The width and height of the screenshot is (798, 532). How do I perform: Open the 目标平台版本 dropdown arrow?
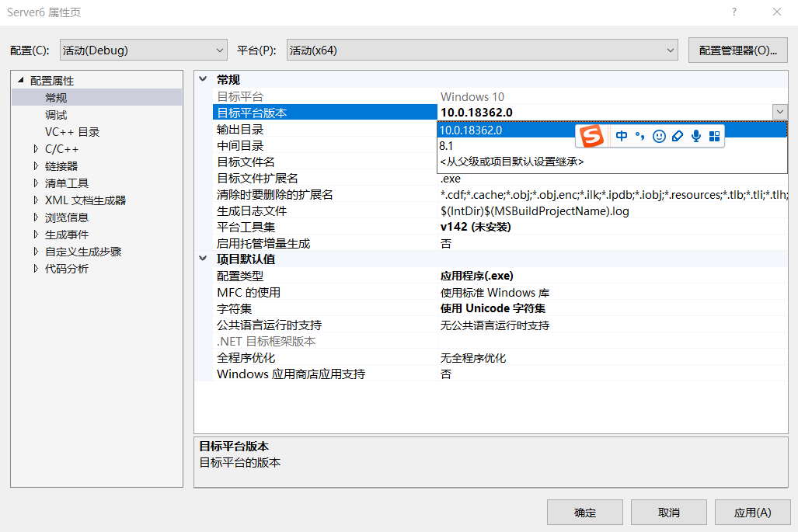tap(779, 112)
